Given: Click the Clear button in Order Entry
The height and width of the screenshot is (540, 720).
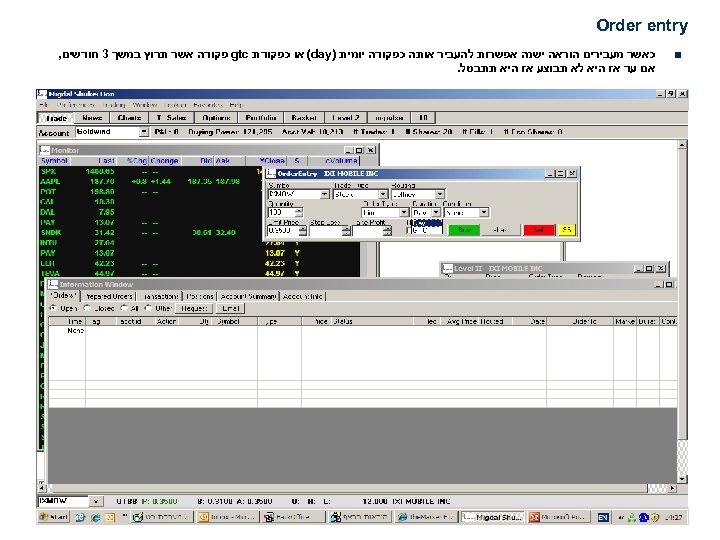Looking at the screenshot, I should [501, 230].
